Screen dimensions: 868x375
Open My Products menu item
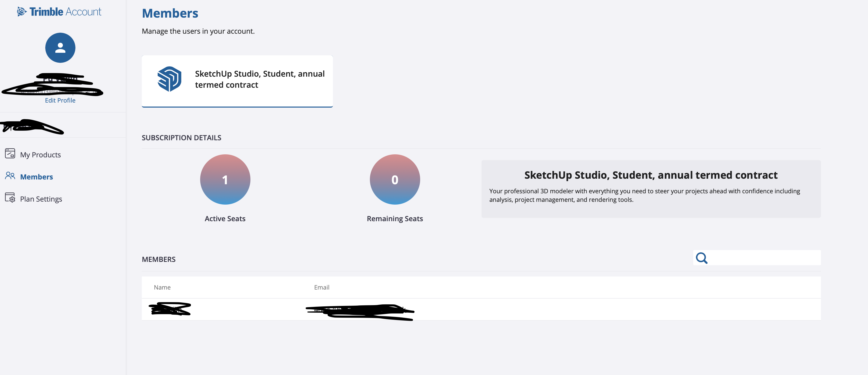click(x=40, y=155)
